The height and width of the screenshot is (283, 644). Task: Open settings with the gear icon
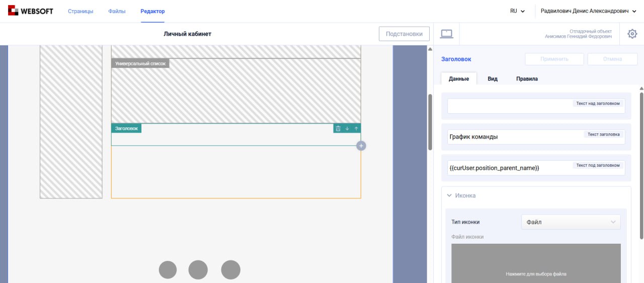point(632,34)
